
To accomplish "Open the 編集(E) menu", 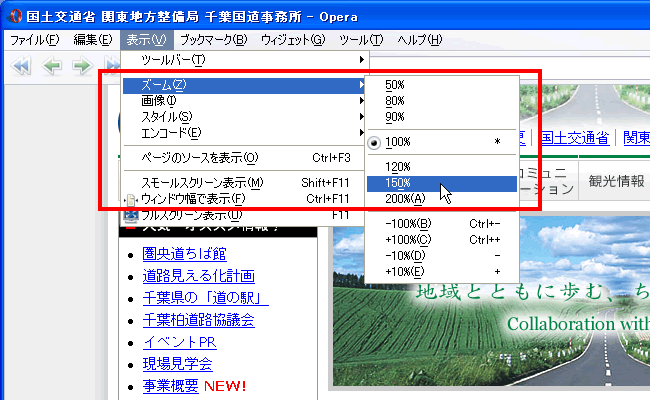I will tap(93, 40).
